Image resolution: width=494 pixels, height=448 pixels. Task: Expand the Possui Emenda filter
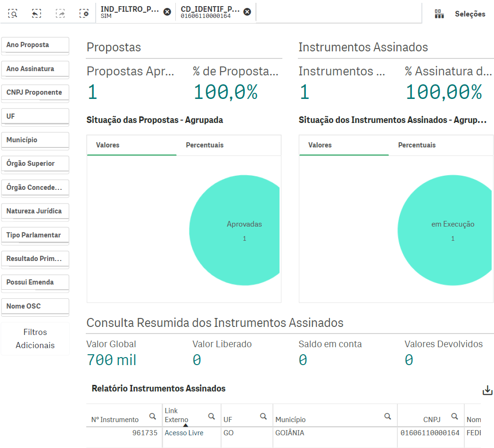(x=35, y=283)
